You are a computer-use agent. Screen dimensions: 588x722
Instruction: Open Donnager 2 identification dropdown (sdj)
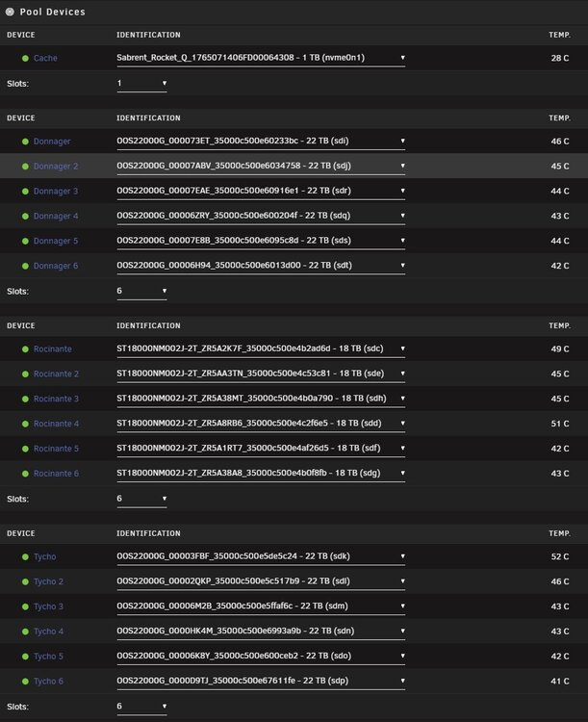(x=261, y=167)
